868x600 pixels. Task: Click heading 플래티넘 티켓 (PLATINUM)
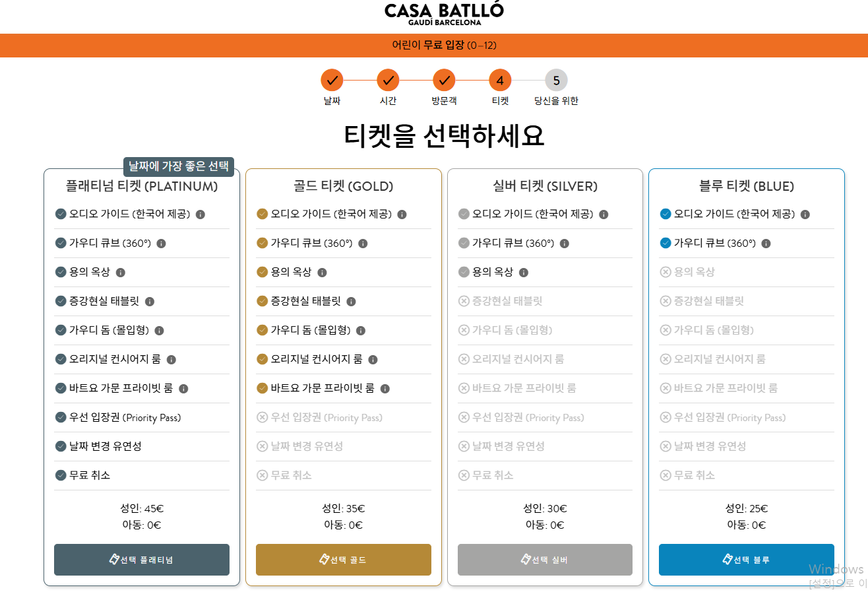142,186
